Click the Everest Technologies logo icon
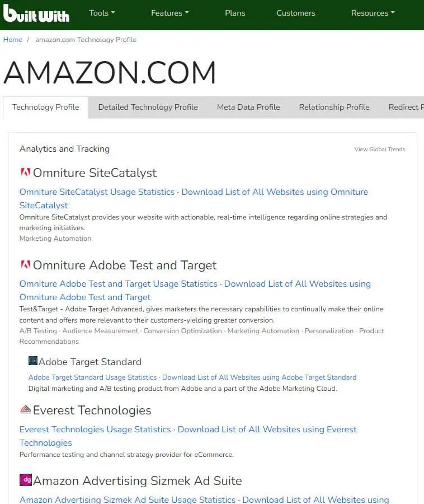This screenshot has height=504, width=424. click(25, 409)
